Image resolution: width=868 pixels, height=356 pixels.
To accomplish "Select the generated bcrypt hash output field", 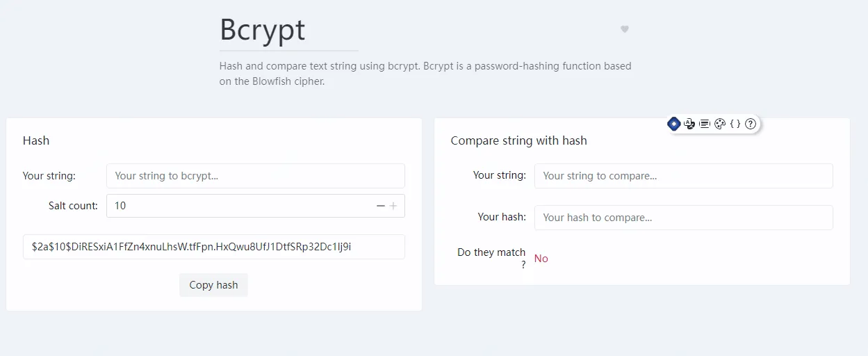I will tap(213, 247).
